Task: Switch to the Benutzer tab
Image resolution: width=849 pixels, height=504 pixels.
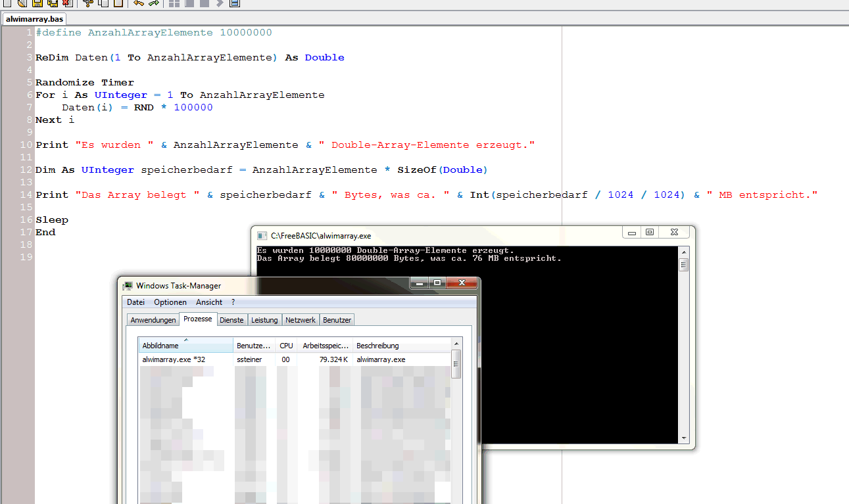Action: [x=337, y=320]
